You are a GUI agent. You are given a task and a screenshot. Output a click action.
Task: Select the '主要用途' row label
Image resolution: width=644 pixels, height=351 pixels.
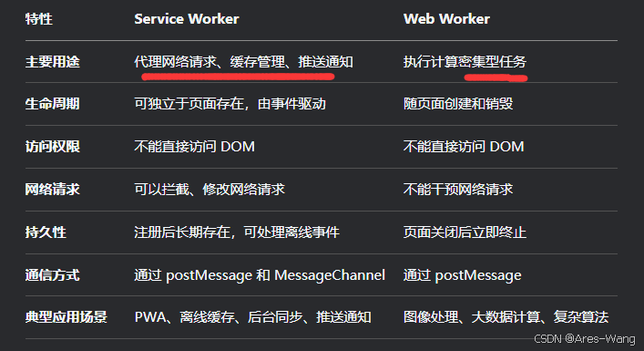52,62
